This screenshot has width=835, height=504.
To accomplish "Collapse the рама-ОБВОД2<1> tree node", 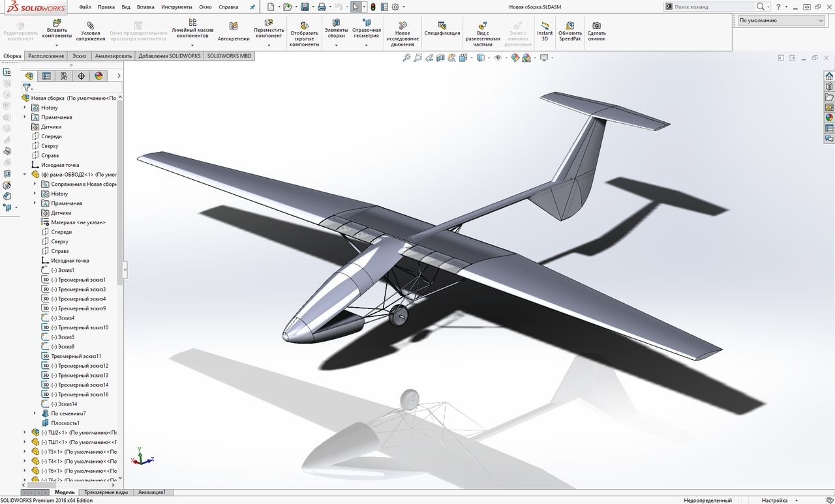I will 25,175.
